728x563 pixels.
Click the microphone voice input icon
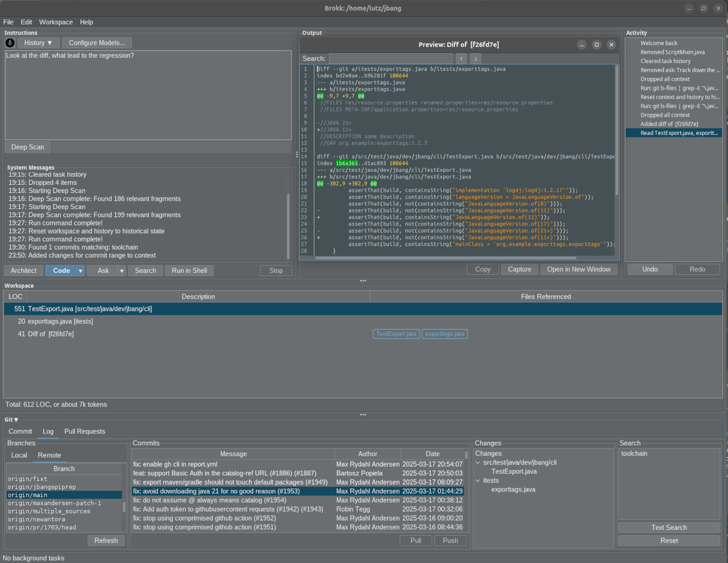[x=10, y=43]
